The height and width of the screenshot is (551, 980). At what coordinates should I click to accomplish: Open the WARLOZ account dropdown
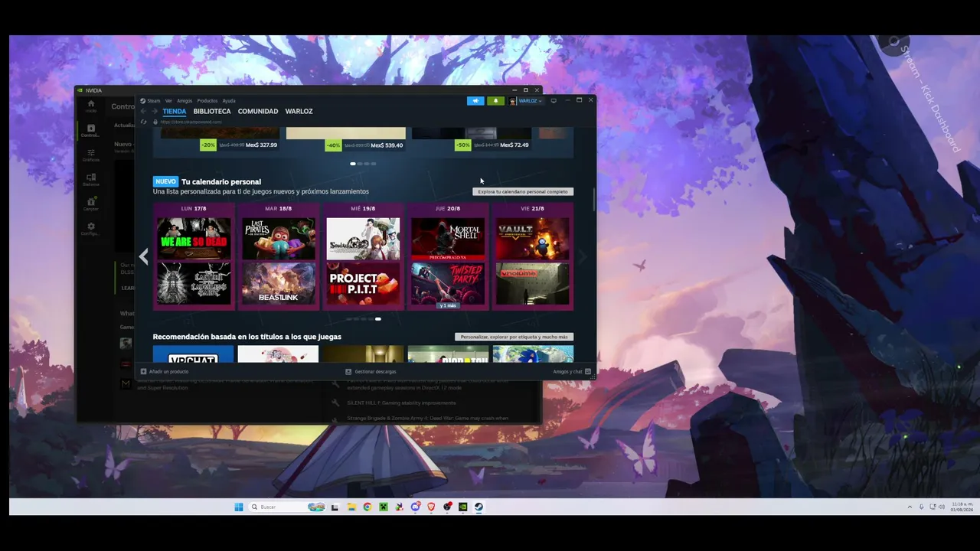[x=530, y=101]
